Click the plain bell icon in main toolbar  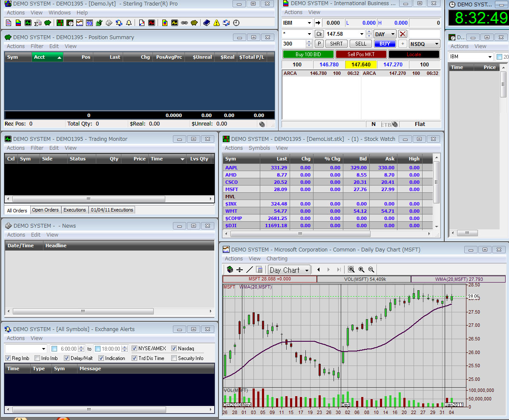tap(129, 23)
